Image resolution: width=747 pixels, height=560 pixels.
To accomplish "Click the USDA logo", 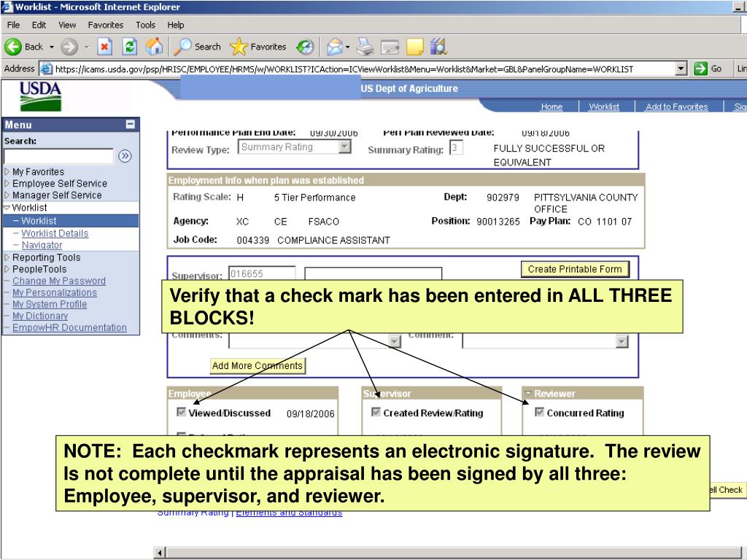I will coord(41,96).
